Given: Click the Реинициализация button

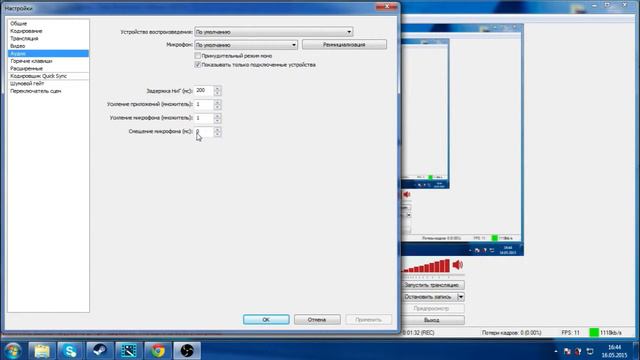Looking at the screenshot, I should (344, 44).
